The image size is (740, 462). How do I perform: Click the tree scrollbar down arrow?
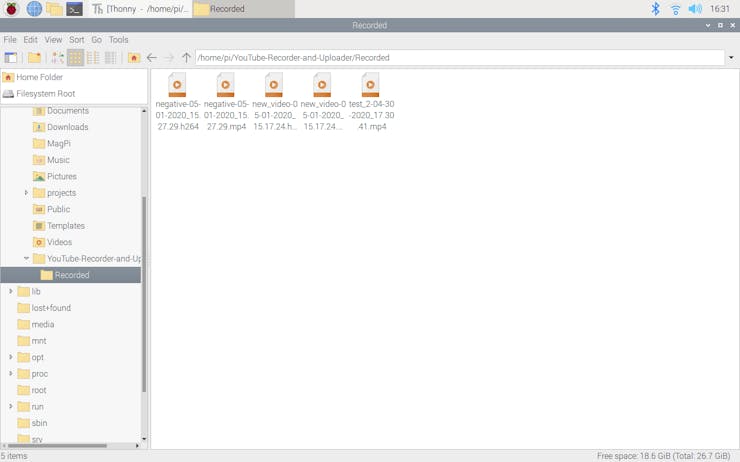(144, 439)
